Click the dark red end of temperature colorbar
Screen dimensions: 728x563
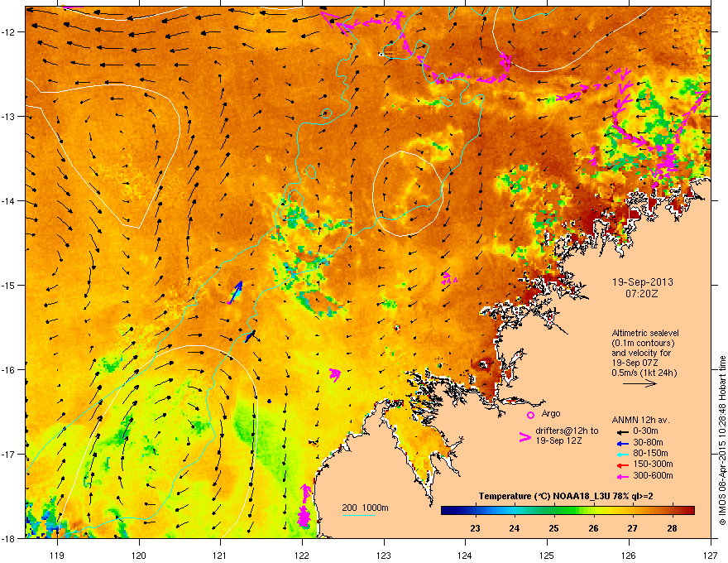tap(688, 511)
